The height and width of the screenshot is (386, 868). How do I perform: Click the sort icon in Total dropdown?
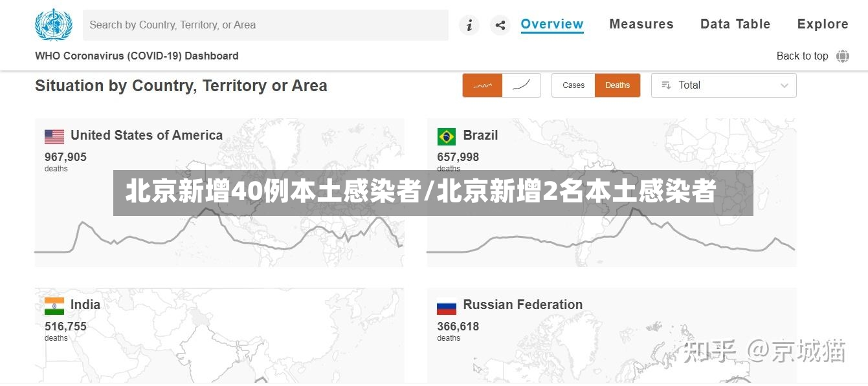pyautogui.click(x=665, y=85)
